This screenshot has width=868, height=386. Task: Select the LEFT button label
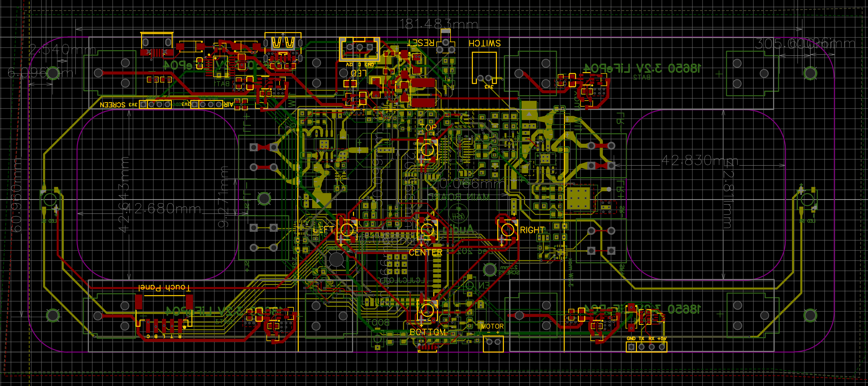pos(323,230)
